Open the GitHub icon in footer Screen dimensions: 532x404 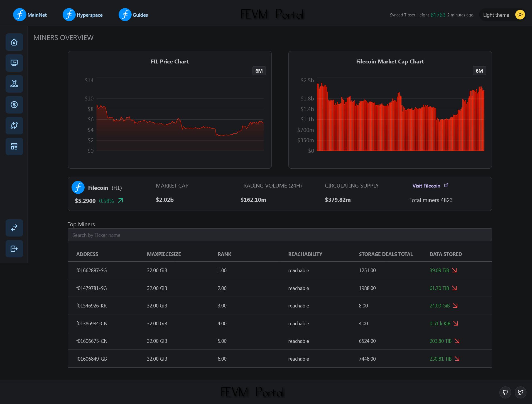click(505, 392)
